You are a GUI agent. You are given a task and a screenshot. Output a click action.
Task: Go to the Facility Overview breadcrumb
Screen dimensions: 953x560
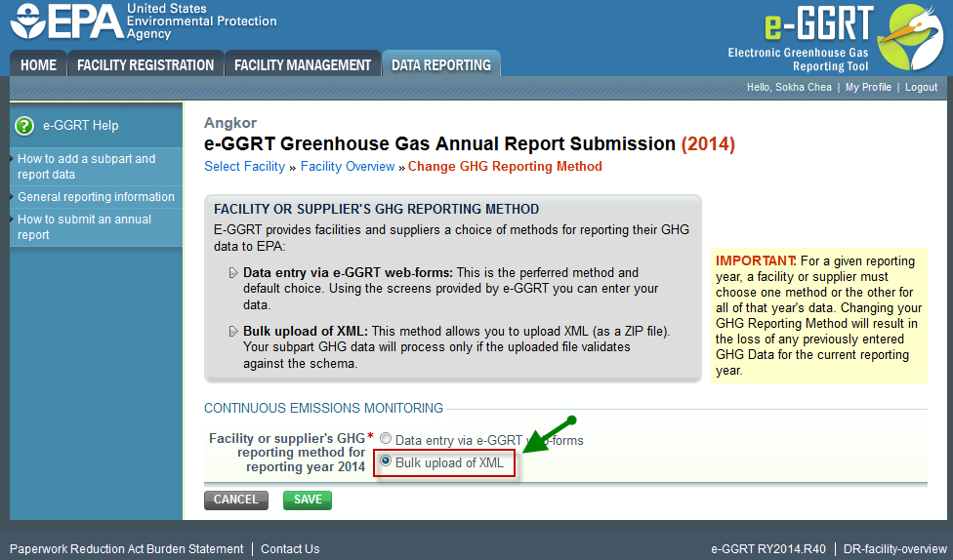[348, 167]
